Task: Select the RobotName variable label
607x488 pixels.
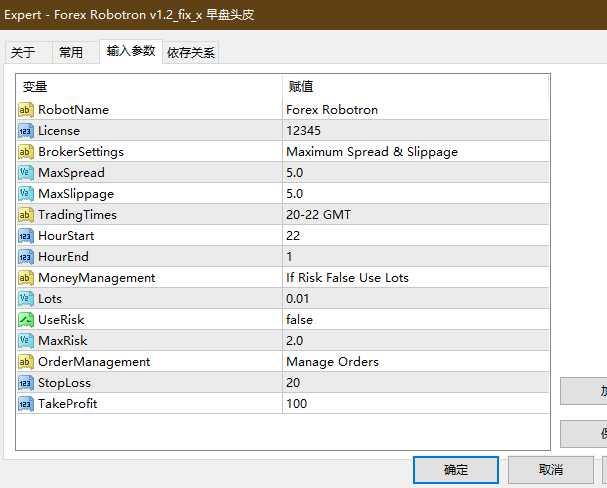Action: [x=74, y=110]
